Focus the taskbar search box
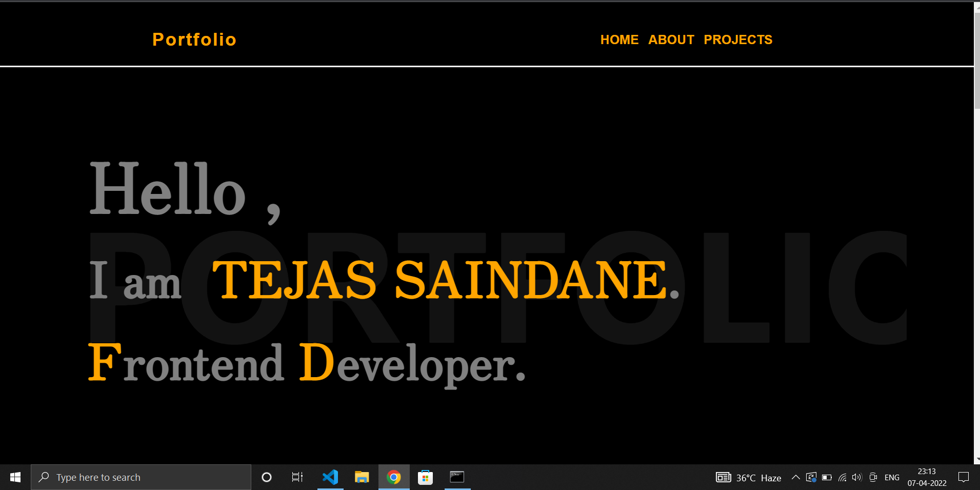 point(141,477)
